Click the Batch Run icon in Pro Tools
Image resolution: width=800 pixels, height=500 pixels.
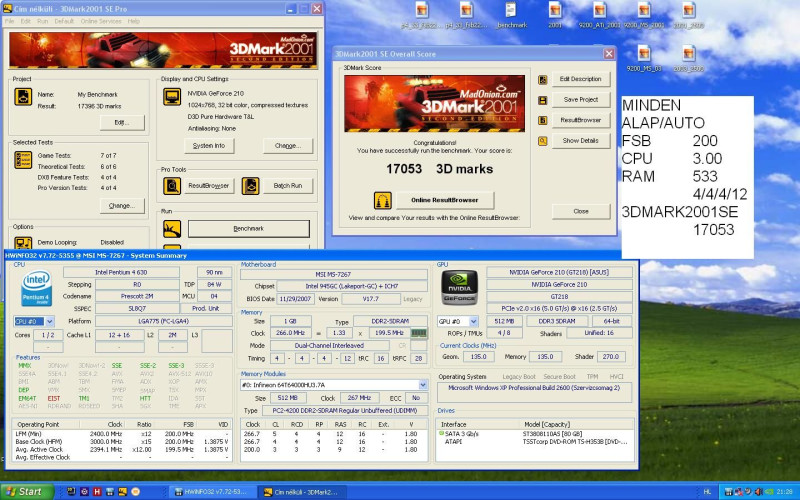coord(250,186)
